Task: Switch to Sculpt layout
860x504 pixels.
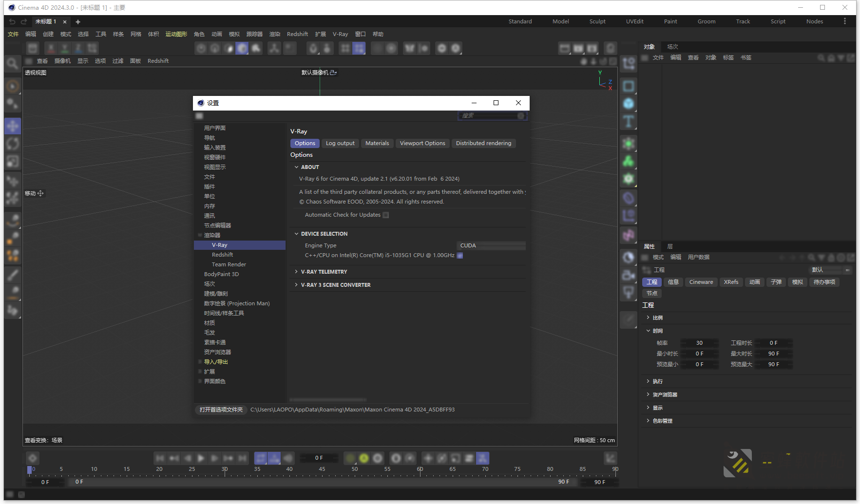Action: [597, 21]
